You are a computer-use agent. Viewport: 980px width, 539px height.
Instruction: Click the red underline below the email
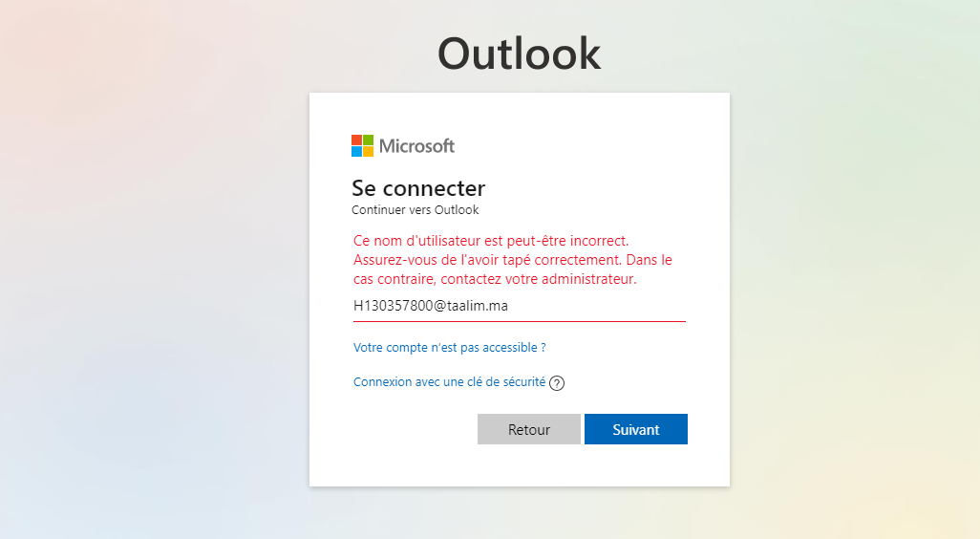click(x=519, y=321)
